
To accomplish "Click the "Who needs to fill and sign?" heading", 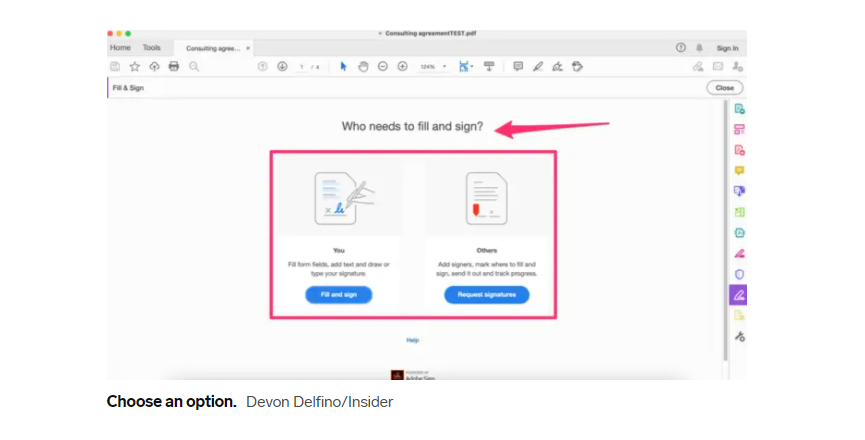I will pyautogui.click(x=412, y=127).
